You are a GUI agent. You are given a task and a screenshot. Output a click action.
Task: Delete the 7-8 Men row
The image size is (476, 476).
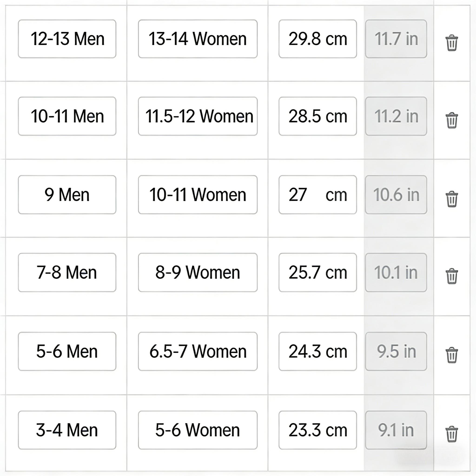[x=451, y=276]
